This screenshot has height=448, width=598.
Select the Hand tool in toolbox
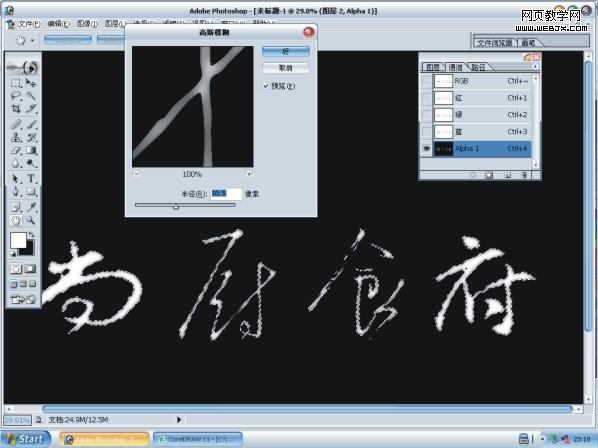tap(16, 220)
